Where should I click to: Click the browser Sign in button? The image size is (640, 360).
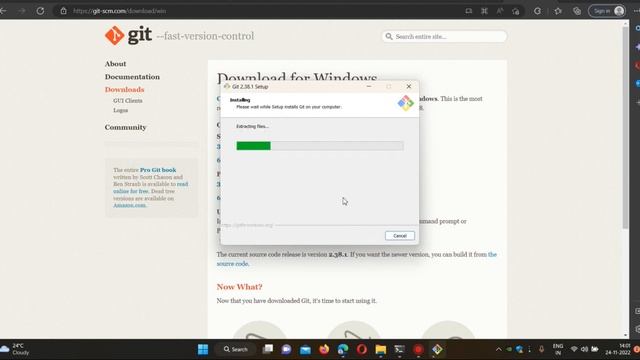tap(607, 11)
